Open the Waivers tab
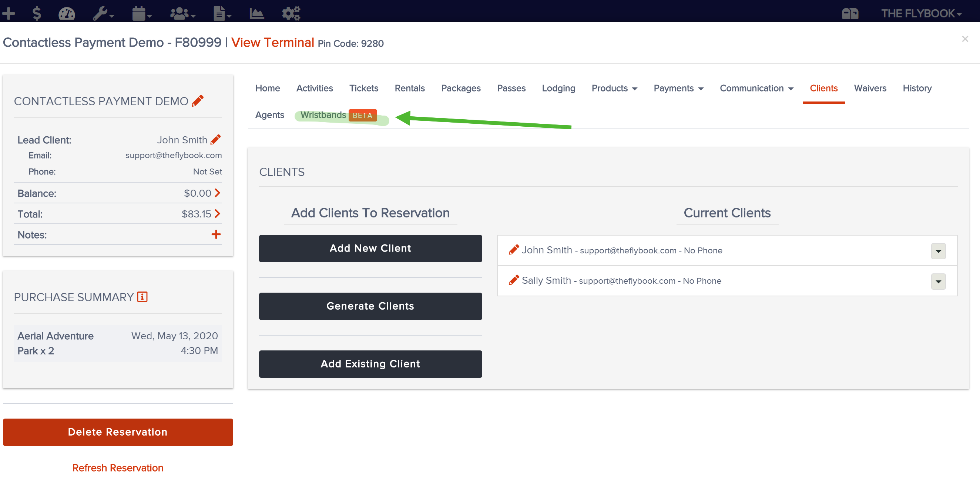This screenshot has height=486, width=980. 870,88
